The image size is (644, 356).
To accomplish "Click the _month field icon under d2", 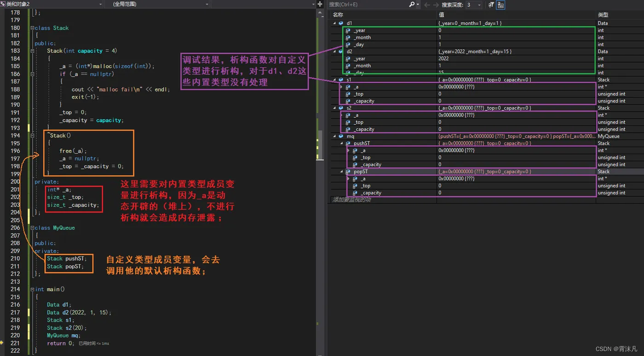I will point(348,66).
